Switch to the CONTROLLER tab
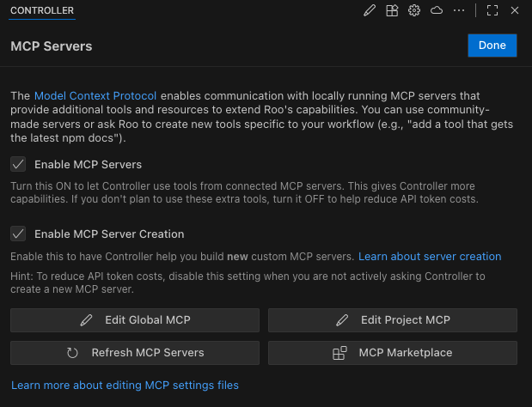The height and width of the screenshot is (407, 532). pyautogui.click(x=41, y=10)
